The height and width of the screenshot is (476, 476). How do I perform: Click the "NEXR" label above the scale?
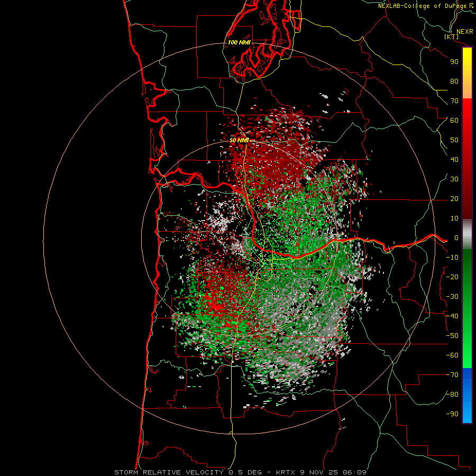(465, 32)
